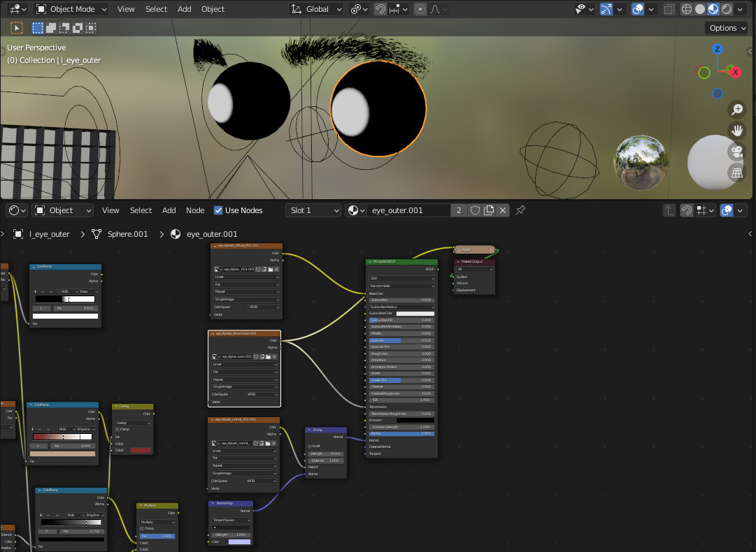The image size is (756, 552).
Task: Click l_eye_outer breadcrumb
Action: click(49, 234)
